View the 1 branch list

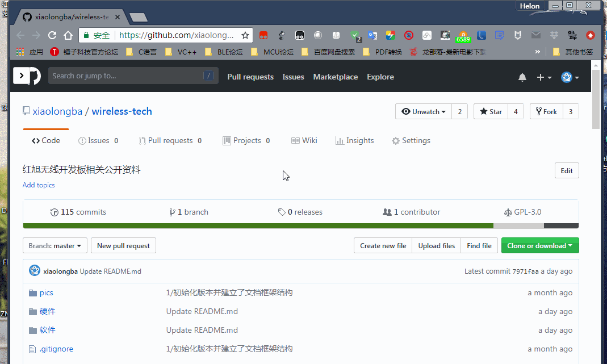tap(189, 212)
